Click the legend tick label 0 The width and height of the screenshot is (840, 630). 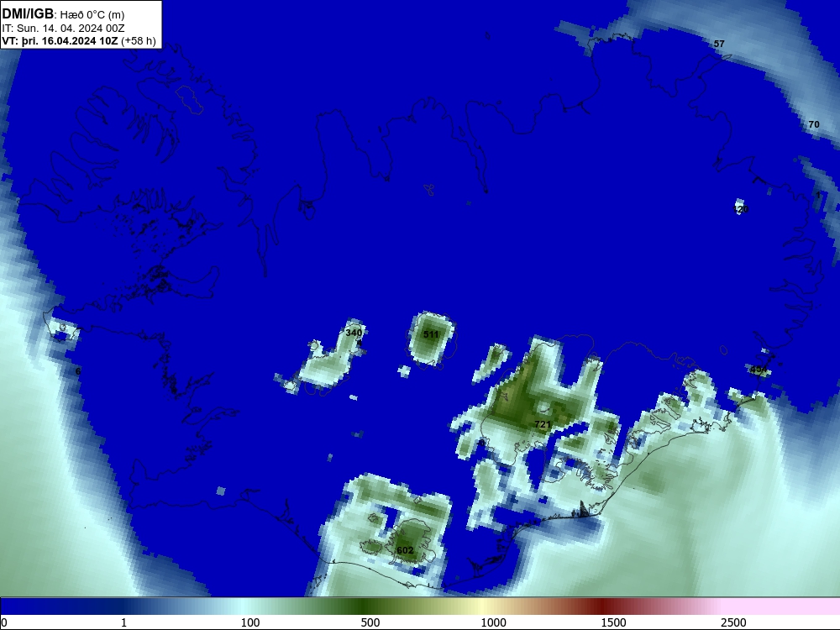(x=4, y=622)
